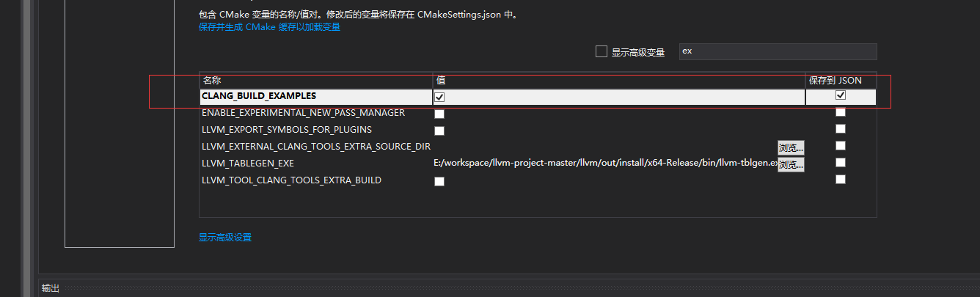Check the LLVM_TOOL_CLANG_TOOLS_EXTRA_BUILD value checkbox
This screenshot has width=980, height=297.
(x=439, y=182)
